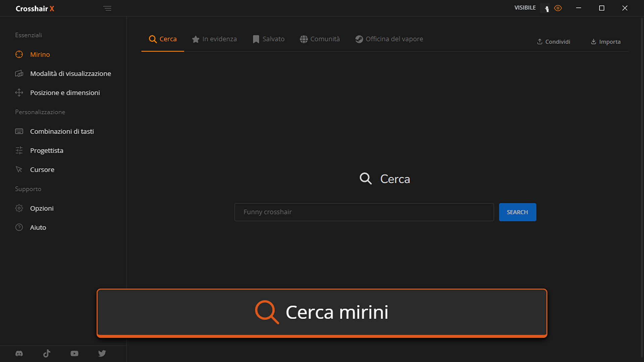Focus the 'Funny crosshair' search field
The height and width of the screenshot is (362, 644).
point(364,212)
